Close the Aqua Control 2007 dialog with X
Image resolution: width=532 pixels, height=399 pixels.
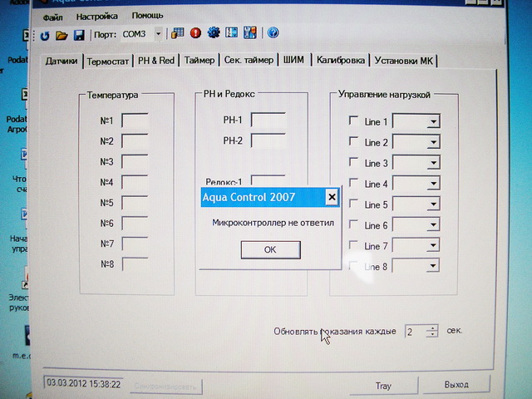click(332, 197)
